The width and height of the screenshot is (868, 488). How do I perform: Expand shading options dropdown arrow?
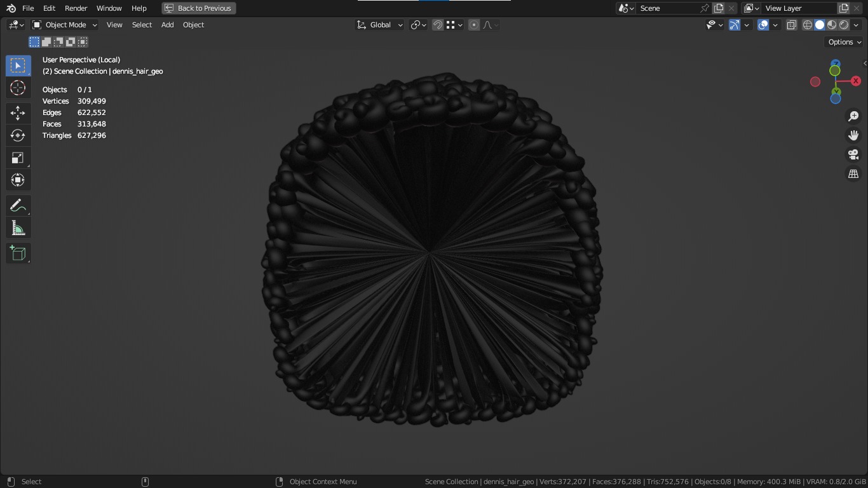(857, 25)
